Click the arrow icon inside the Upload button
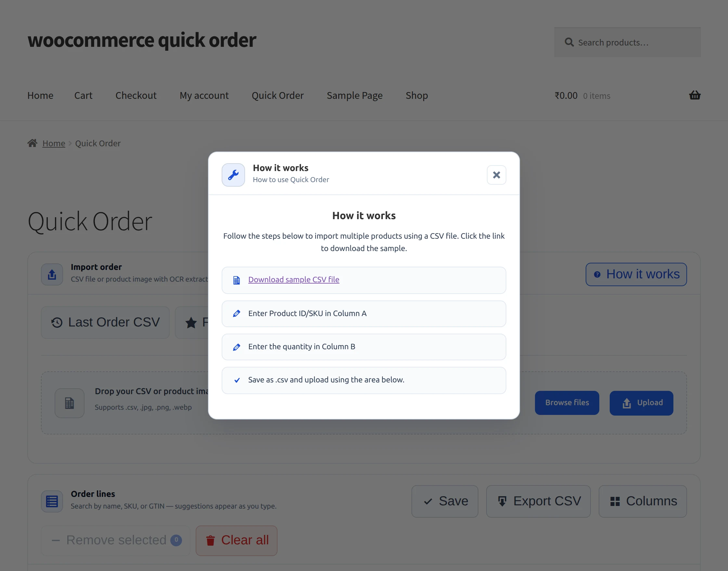This screenshot has height=571, width=728. click(x=626, y=404)
